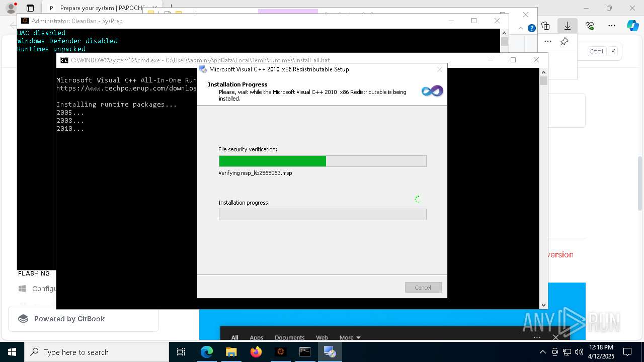
Task: Click the CleanBan window scrollbar up arrow
Action: pyautogui.click(x=505, y=33)
